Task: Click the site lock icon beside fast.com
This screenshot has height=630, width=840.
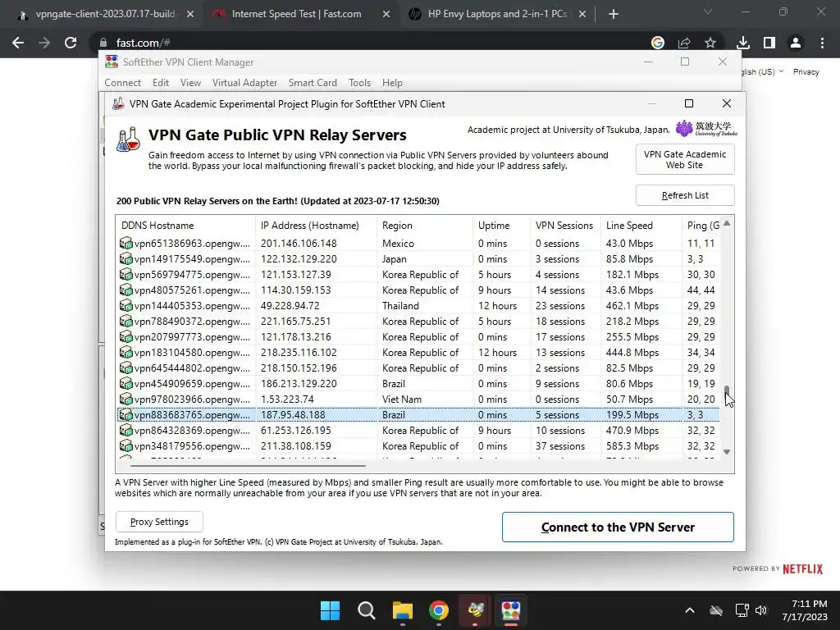Action: [103, 43]
